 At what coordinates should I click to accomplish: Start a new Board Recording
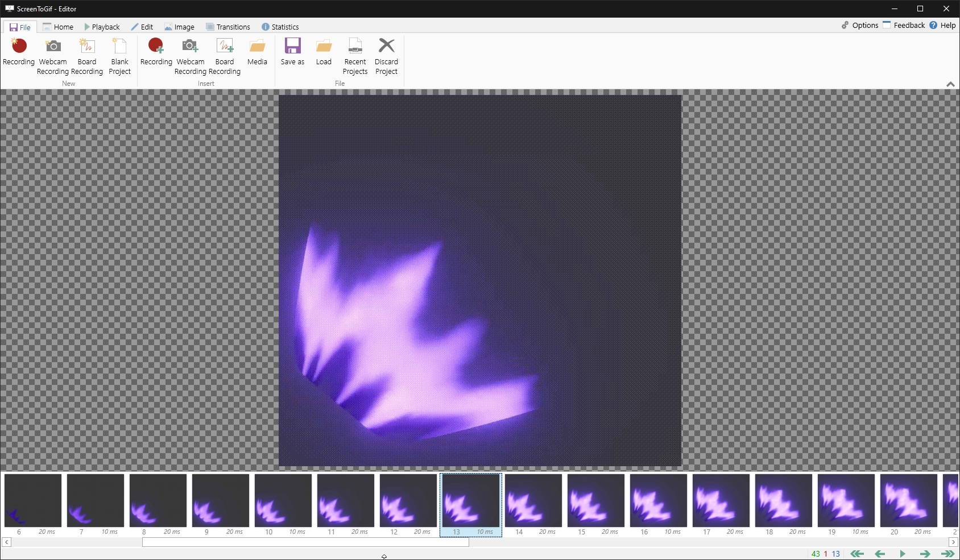coord(87,56)
